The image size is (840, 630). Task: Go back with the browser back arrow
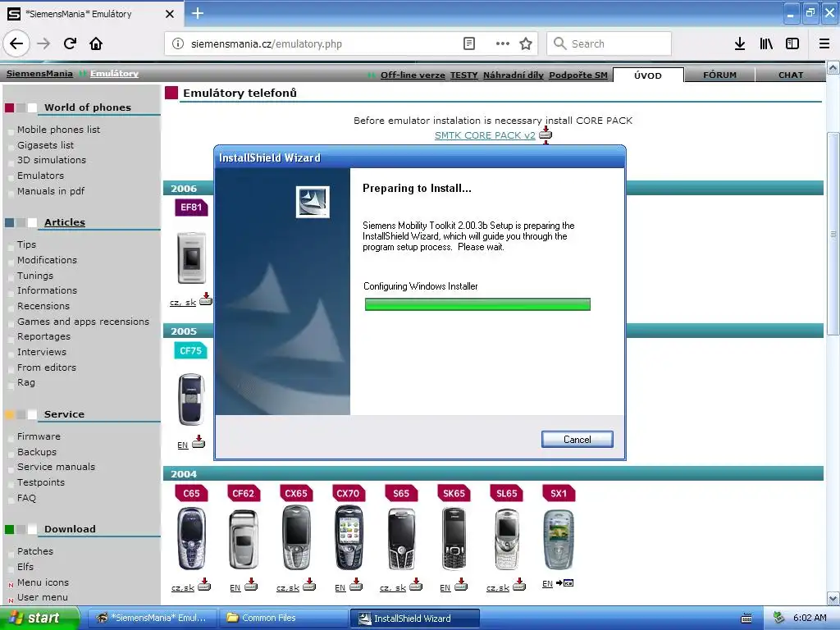pos(16,43)
